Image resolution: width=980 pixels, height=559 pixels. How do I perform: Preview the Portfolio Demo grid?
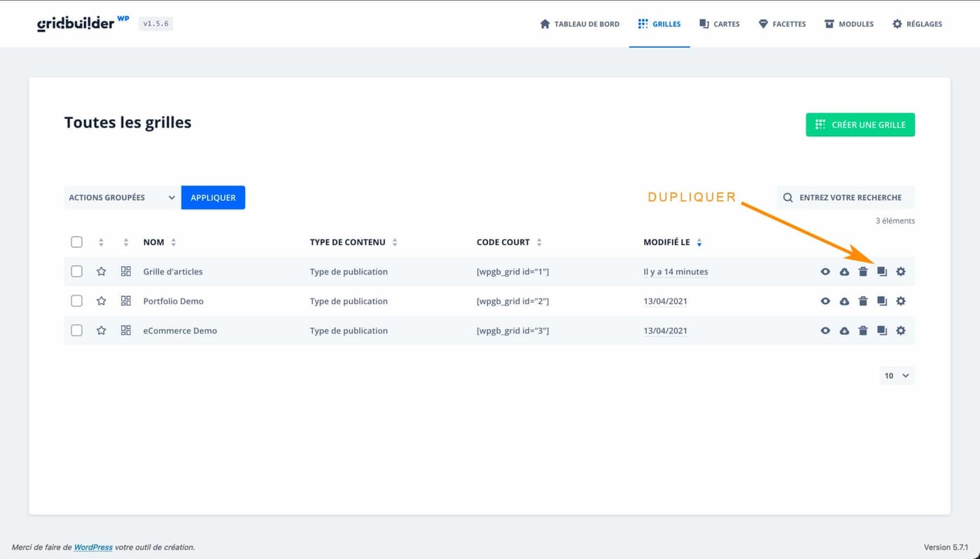click(x=825, y=301)
